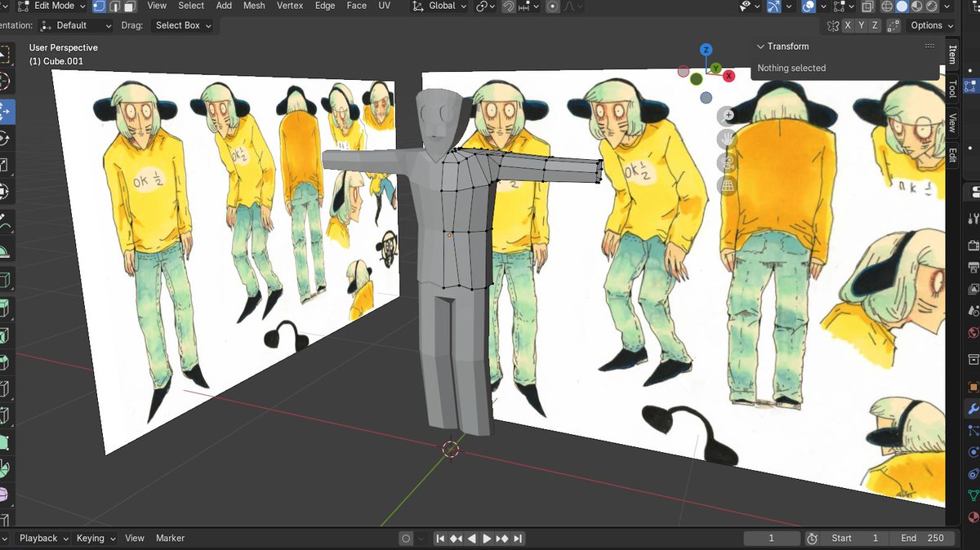This screenshot has width=980, height=550.
Task: Switch to rendered viewport shading
Action: point(931,6)
